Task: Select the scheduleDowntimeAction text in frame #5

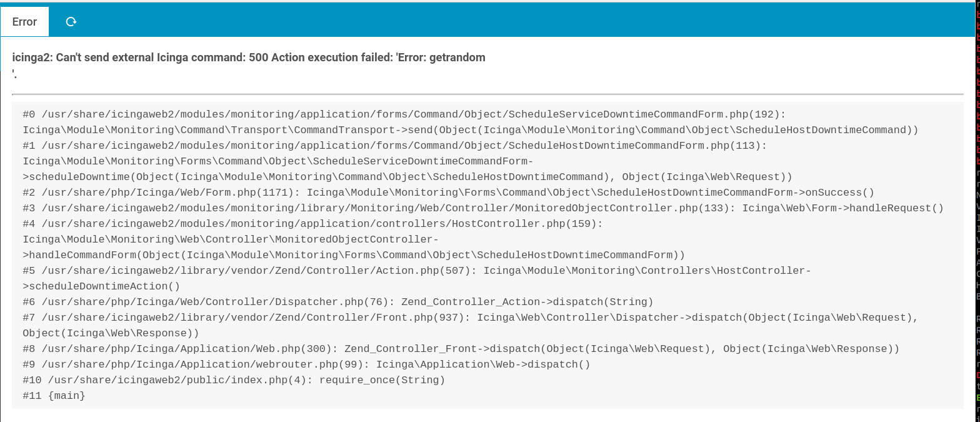Action: tap(100, 286)
